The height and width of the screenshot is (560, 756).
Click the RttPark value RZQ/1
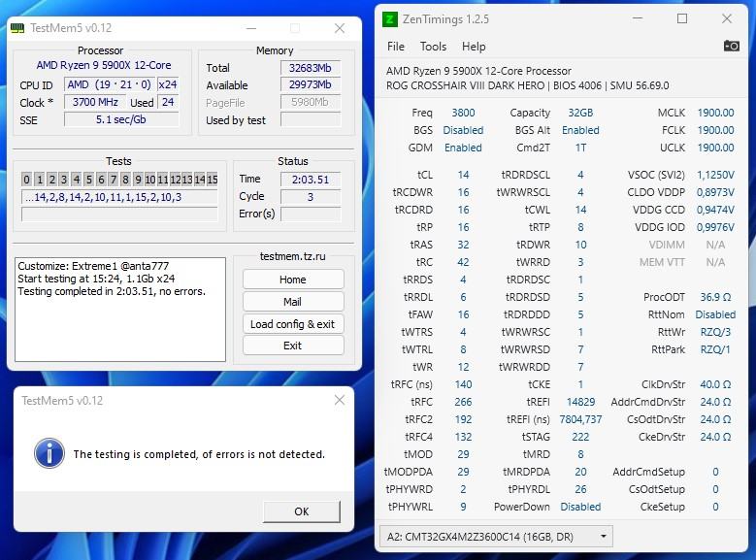(715, 349)
